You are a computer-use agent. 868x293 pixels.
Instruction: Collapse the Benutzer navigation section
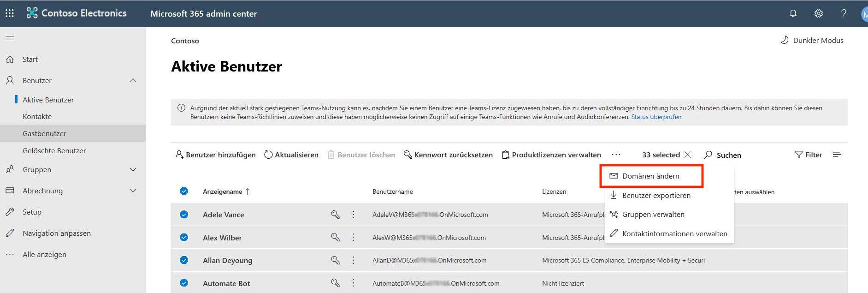pyautogui.click(x=133, y=80)
